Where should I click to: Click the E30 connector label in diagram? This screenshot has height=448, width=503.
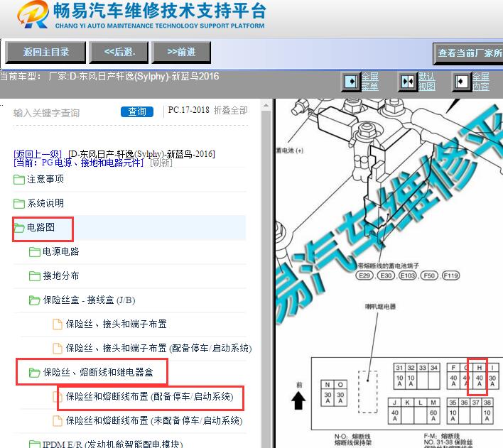point(386,275)
